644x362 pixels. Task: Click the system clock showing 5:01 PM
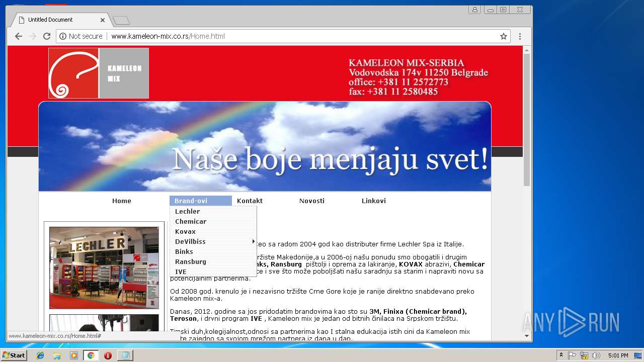(x=618, y=355)
